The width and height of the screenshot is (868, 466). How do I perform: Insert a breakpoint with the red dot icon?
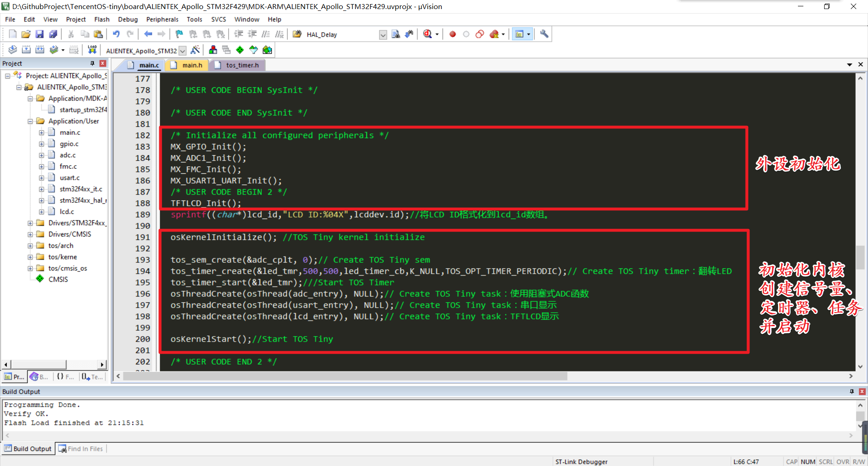[453, 34]
